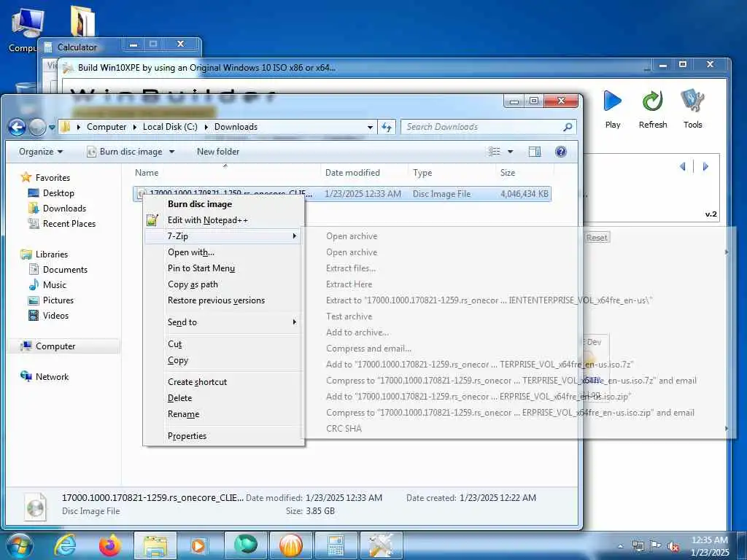Launch Internet Explorer from the taskbar
The image size is (747, 560).
tap(65, 545)
